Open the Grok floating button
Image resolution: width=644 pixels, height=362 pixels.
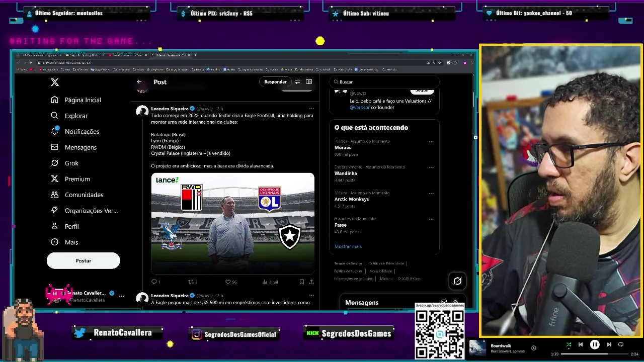click(x=457, y=281)
